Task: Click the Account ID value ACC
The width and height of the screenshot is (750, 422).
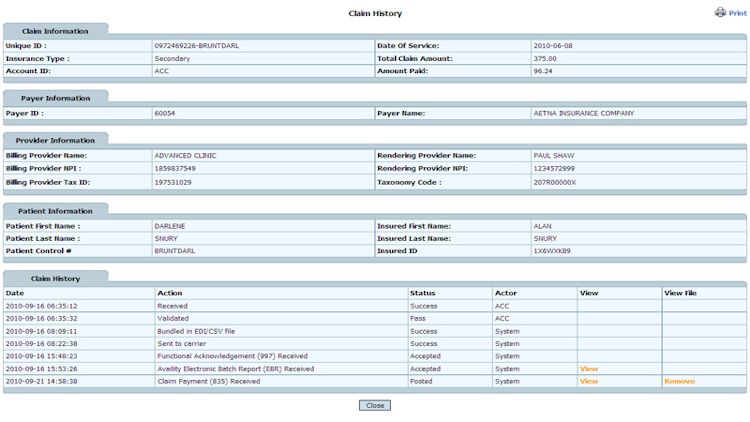Action: (x=162, y=71)
